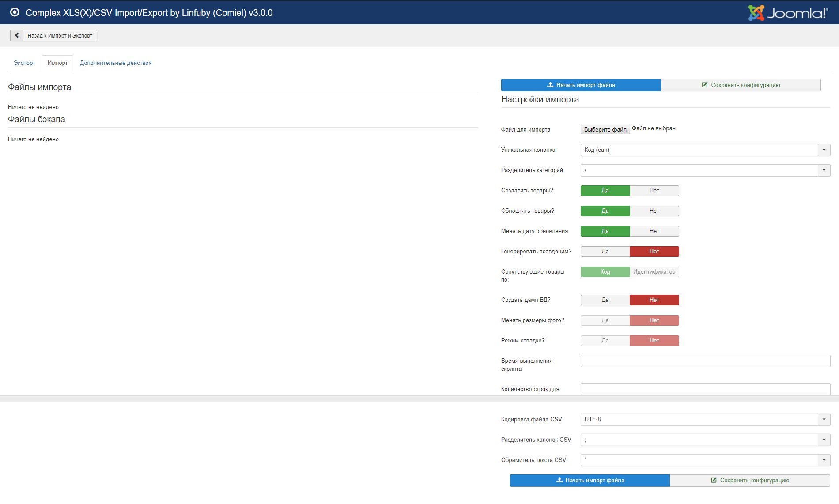
Task: Click the 'Выберите файл' file chooser button
Action: coord(605,129)
